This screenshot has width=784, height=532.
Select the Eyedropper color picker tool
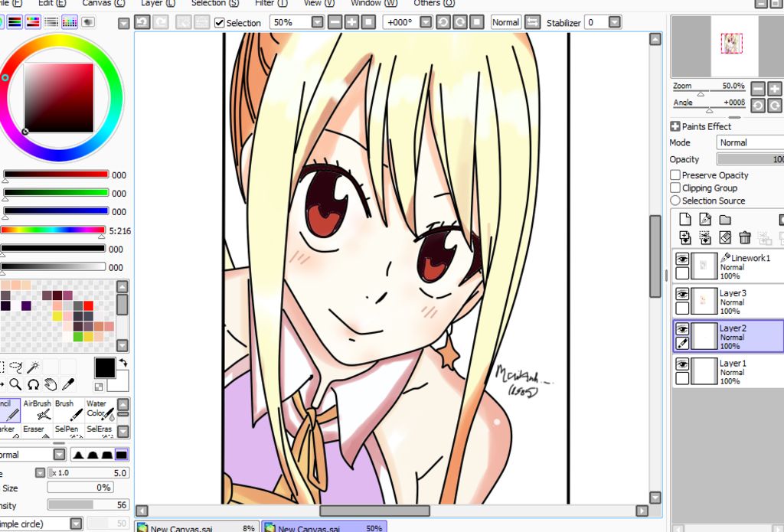click(68, 384)
